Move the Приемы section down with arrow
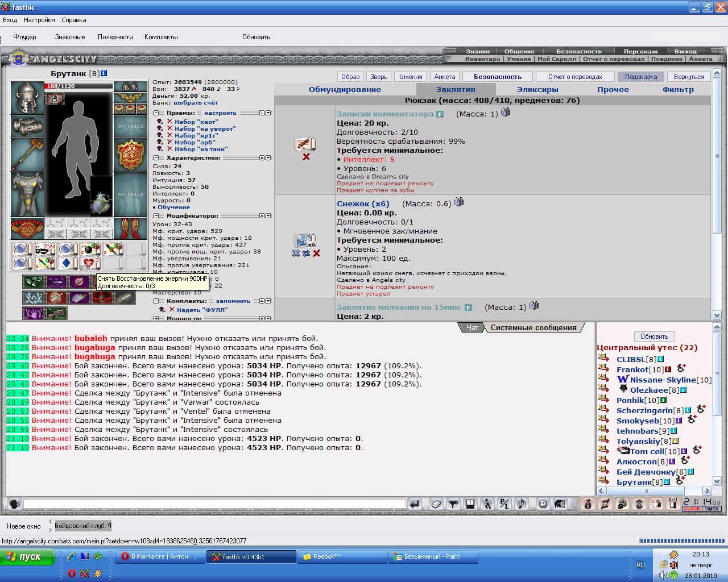The width and height of the screenshot is (728, 582). click(x=268, y=113)
